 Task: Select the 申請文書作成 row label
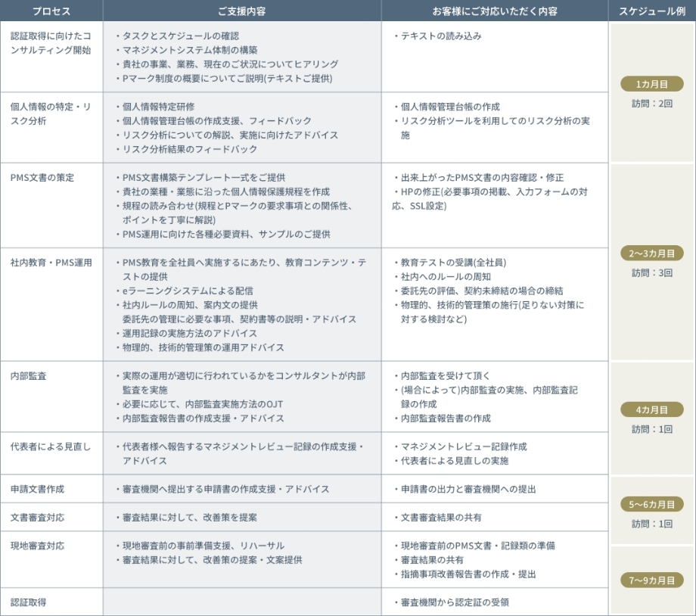tap(37, 489)
